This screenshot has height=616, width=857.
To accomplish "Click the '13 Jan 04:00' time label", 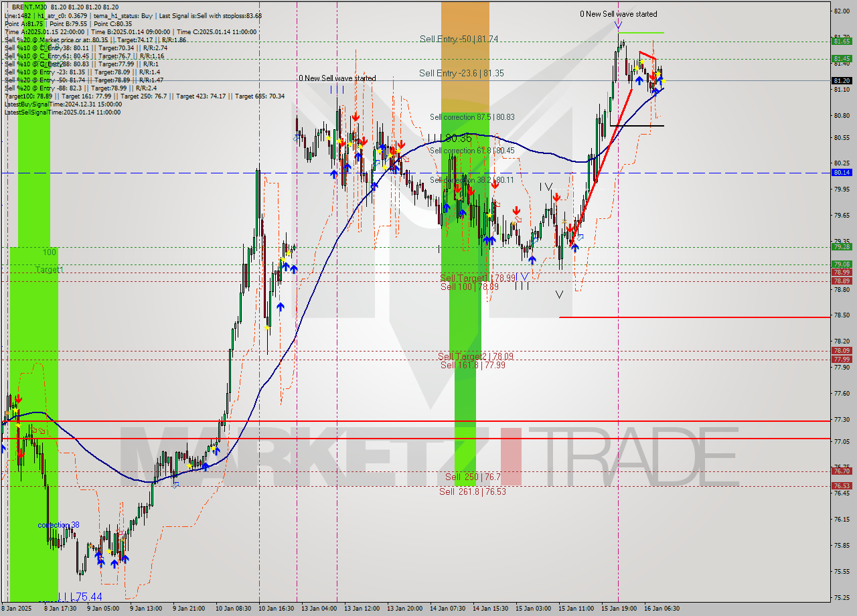I will [319, 609].
